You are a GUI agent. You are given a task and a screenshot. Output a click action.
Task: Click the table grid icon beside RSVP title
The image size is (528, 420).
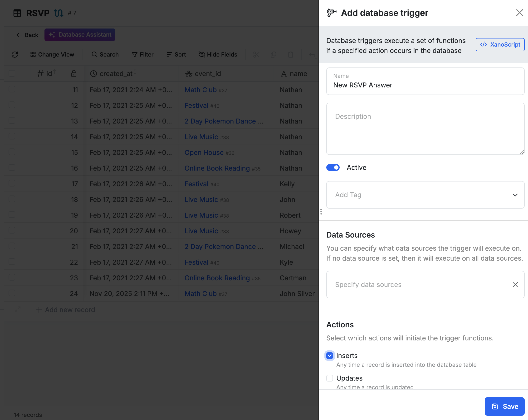point(17,13)
